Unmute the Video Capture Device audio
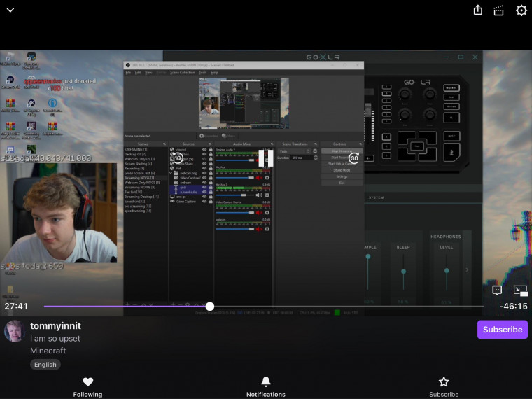This screenshot has width=532, height=399. click(259, 212)
